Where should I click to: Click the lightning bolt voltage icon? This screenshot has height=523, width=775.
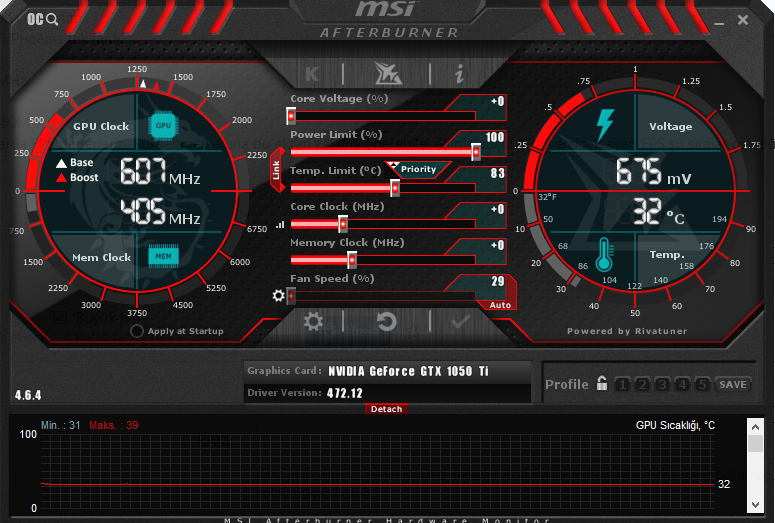tap(605, 125)
